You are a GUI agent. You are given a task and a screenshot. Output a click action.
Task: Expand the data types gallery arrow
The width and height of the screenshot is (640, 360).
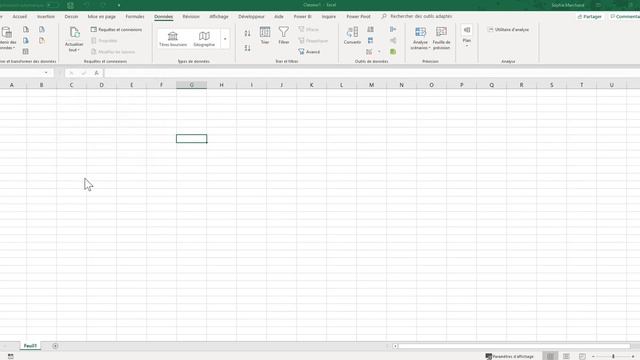[x=225, y=39]
